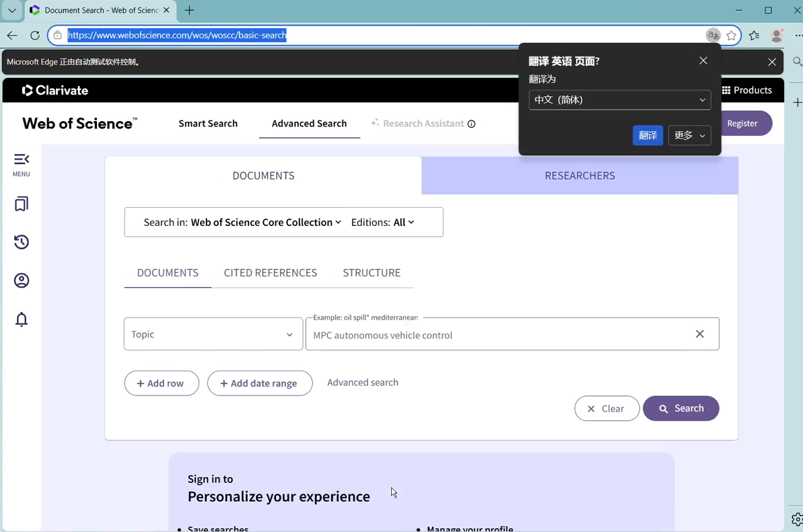Viewport: 803px width, 532px height.
Task: Open the Products grid menu
Action: 746,90
